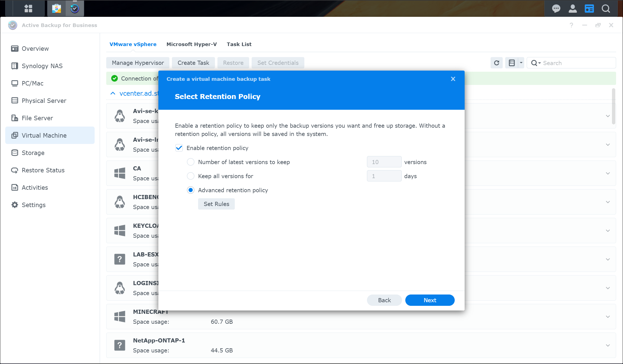Switch to Task List tab

click(x=239, y=44)
